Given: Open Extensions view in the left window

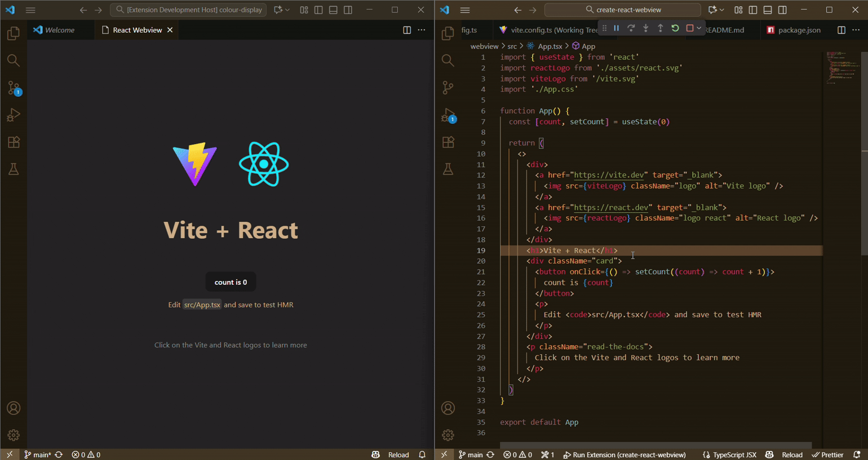Looking at the screenshot, I should (x=14, y=142).
